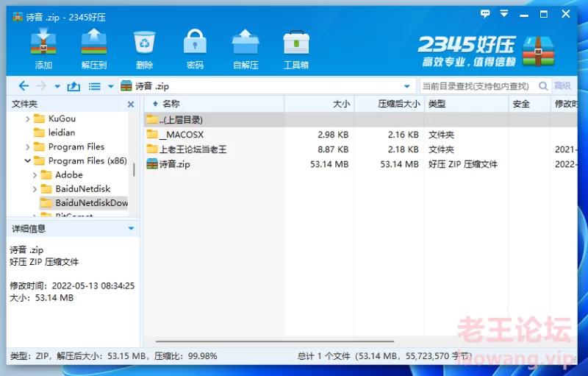Sort by 名称 column header

click(214, 104)
